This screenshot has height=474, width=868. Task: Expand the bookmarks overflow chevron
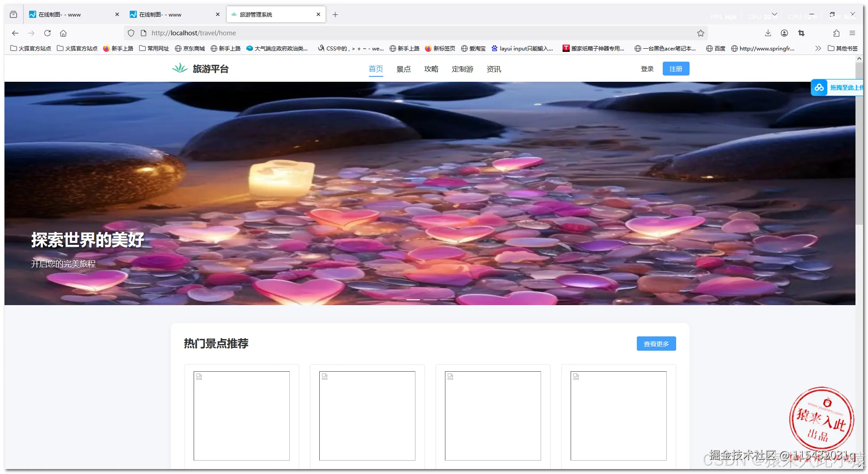pos(818,48)
